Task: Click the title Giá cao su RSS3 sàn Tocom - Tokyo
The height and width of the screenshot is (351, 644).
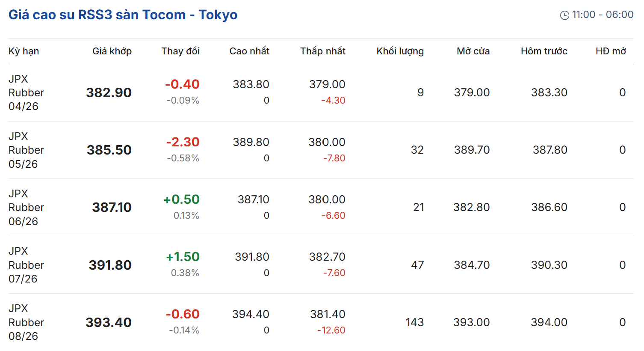Action: tap(123, 15)
